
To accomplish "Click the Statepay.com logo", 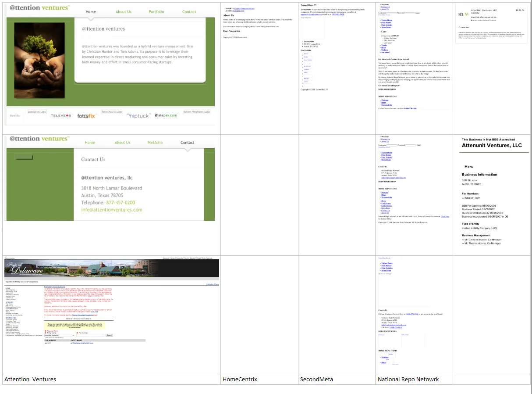I will coord(166,115).
